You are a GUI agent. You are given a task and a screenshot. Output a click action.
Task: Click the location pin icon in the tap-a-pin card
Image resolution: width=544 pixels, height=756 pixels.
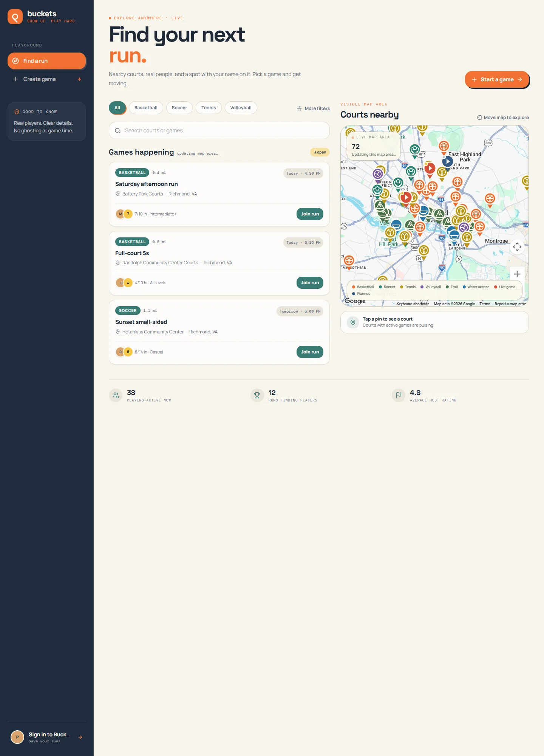click(353, 322)
